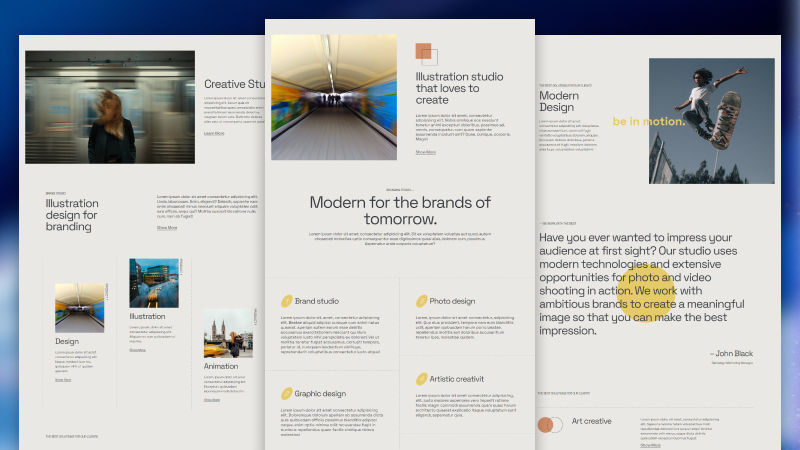This screenshot has width=800, height=450.
Task: Follow the Show More link beside Illustration design
Action: coord(166,228)
